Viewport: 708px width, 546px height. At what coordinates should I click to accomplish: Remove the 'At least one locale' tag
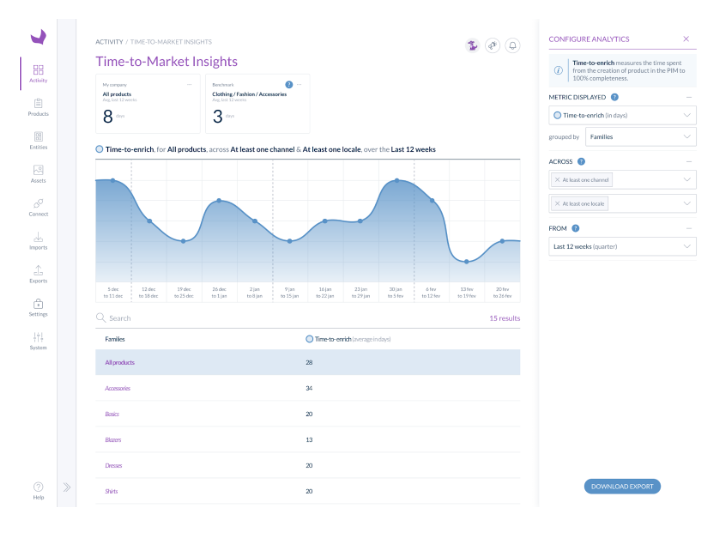(x=557, y=203)
